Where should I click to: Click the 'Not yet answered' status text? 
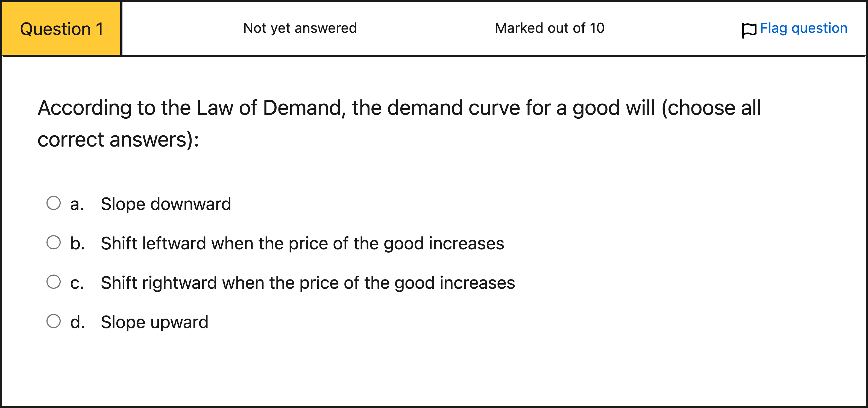[300, 28]
